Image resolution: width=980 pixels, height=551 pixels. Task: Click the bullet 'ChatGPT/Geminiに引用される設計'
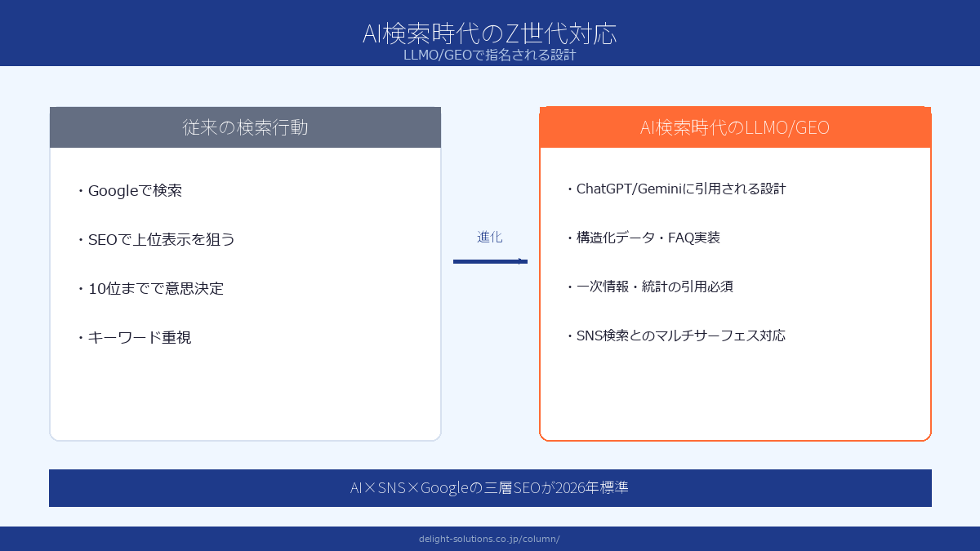[675, 189]
